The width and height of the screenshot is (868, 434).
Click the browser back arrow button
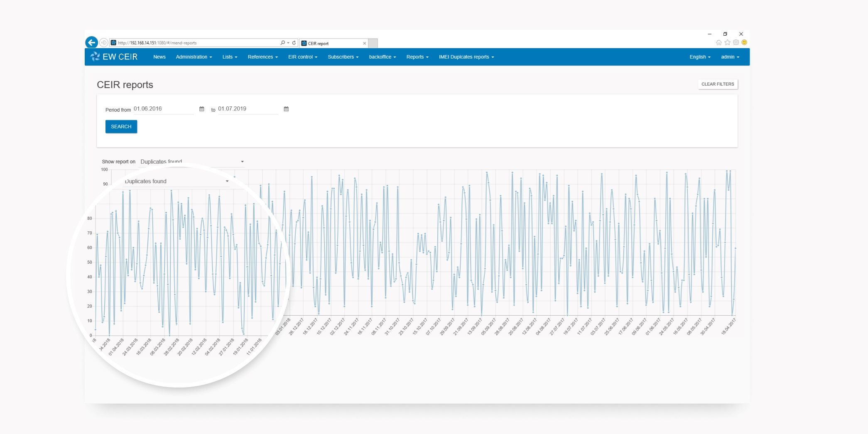[x=91, y=42]
